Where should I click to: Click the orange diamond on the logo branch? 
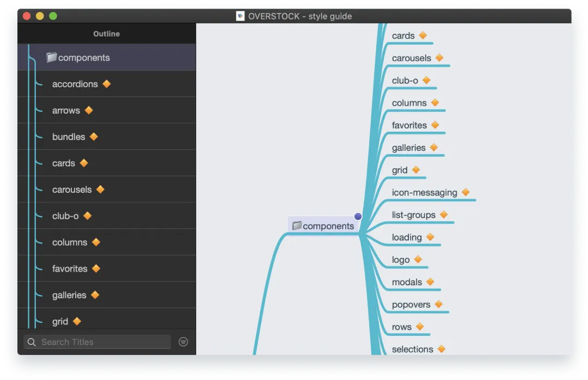click(x=419, y=260)
